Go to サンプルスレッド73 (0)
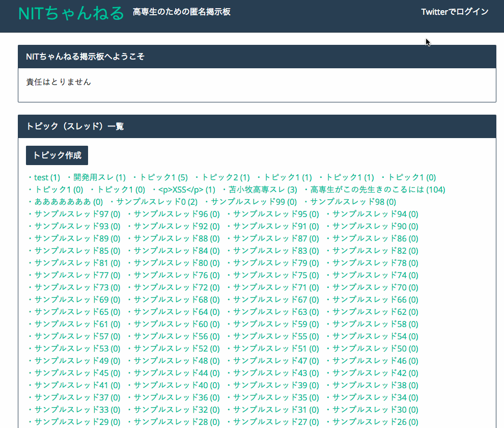The height and width of the screenshot is (428, 504). [77, 287]
